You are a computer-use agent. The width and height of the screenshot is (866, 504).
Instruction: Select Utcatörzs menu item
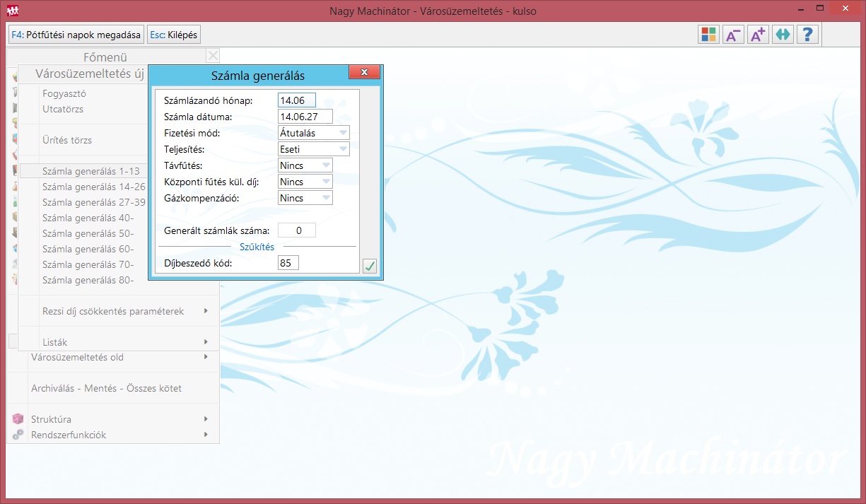63,109
